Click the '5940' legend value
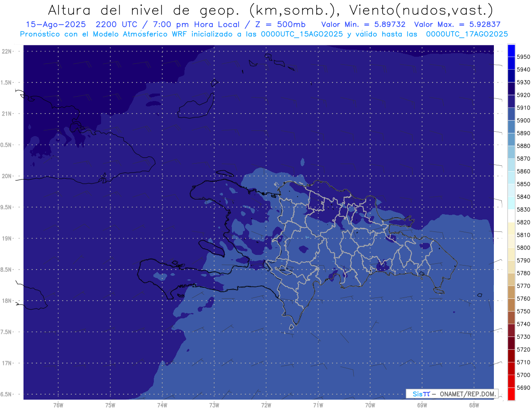 click(x=523, y=70)
